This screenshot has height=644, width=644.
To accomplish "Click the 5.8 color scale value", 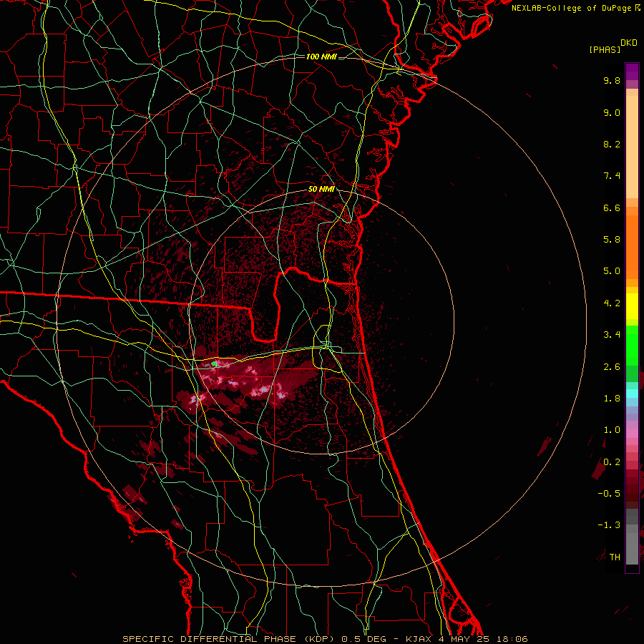I will click(x=612, y=240).
